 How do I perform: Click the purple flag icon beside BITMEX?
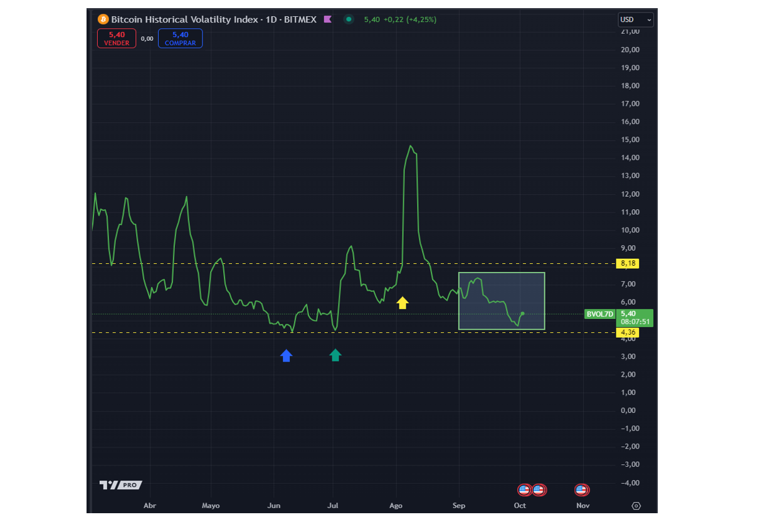[327, 19]
